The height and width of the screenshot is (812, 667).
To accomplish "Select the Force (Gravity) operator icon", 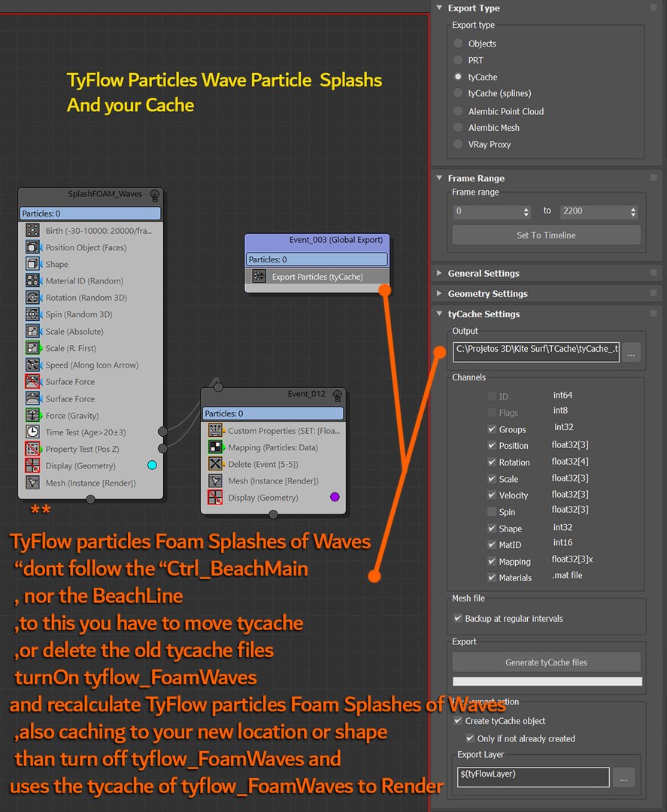I will click(x=32, y=415).
